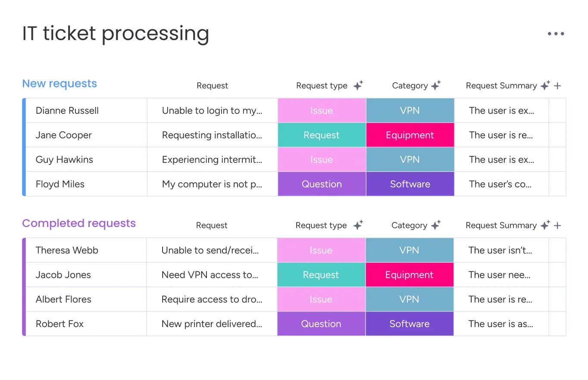Click Jacob Jones's 'Need VPN access' request text
This screenshot has width=588, height=380.
(210, 275)
